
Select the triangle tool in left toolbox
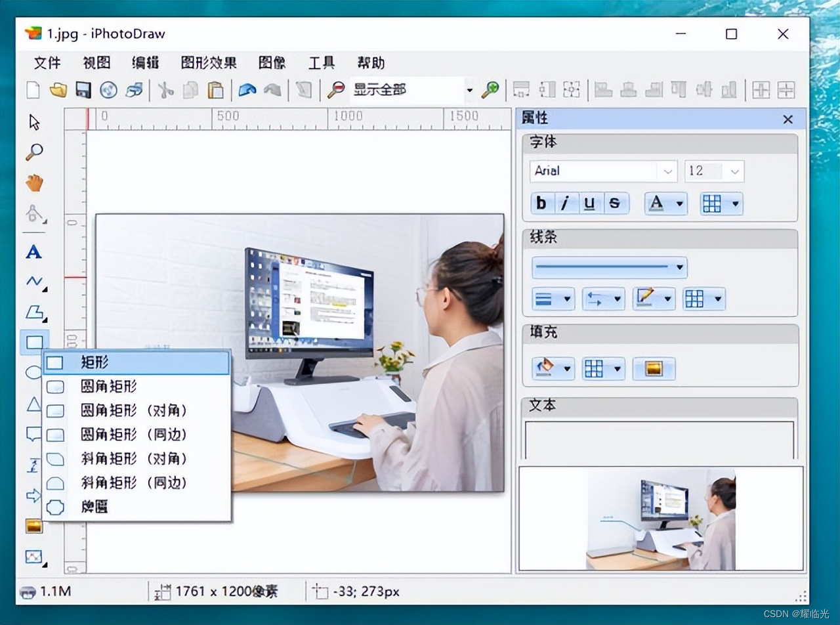(x=33, y=404)
